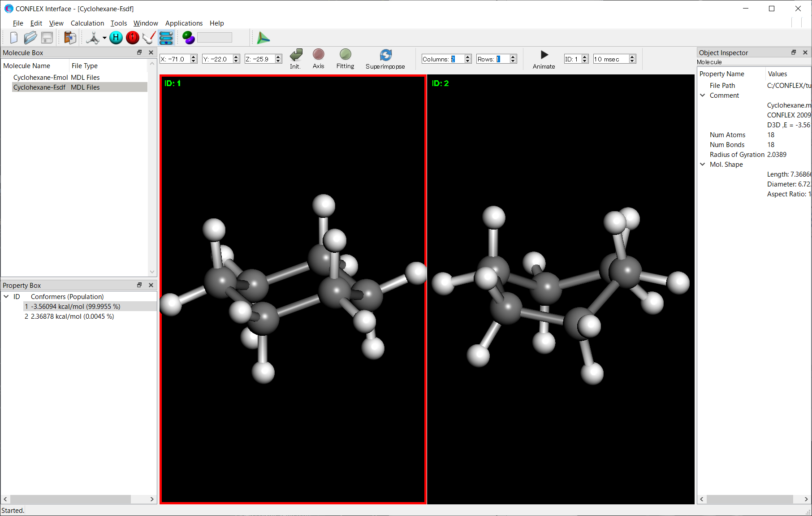The image size is (812, 516).
Task: Click the X rotation value field
Action: (175, 59)
